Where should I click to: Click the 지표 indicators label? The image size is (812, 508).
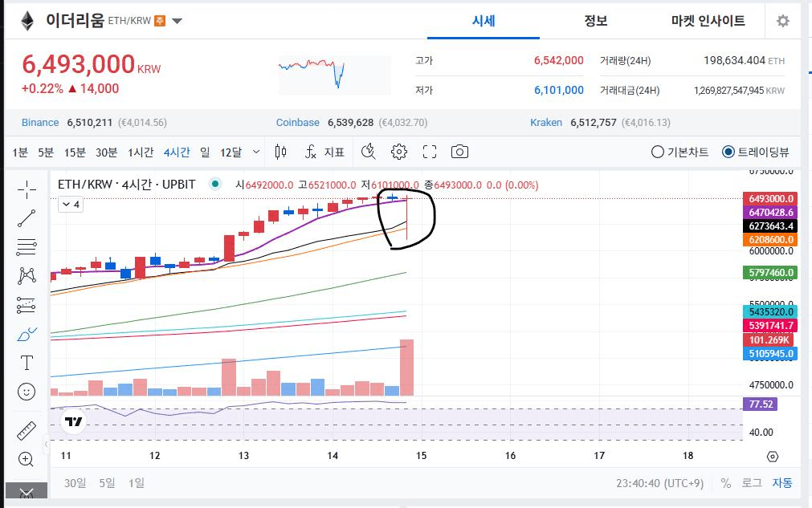(334, 152)
